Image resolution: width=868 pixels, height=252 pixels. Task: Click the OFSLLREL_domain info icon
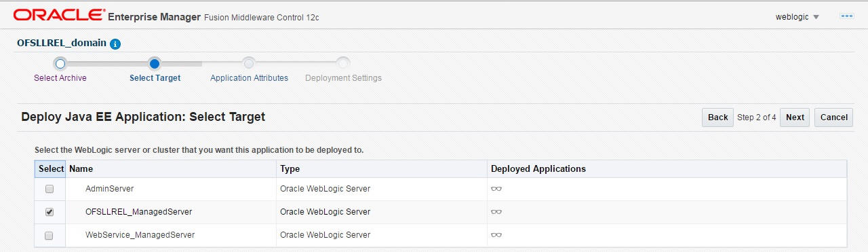115,43
